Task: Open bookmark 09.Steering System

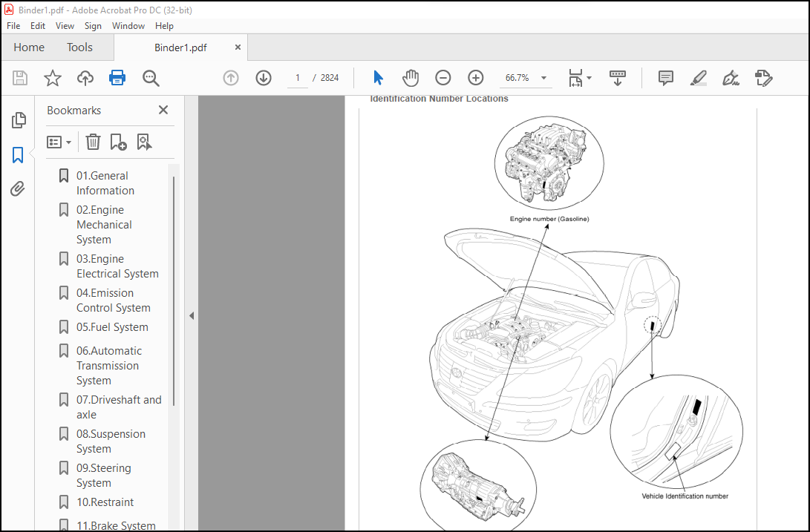Action: (103, 475)
